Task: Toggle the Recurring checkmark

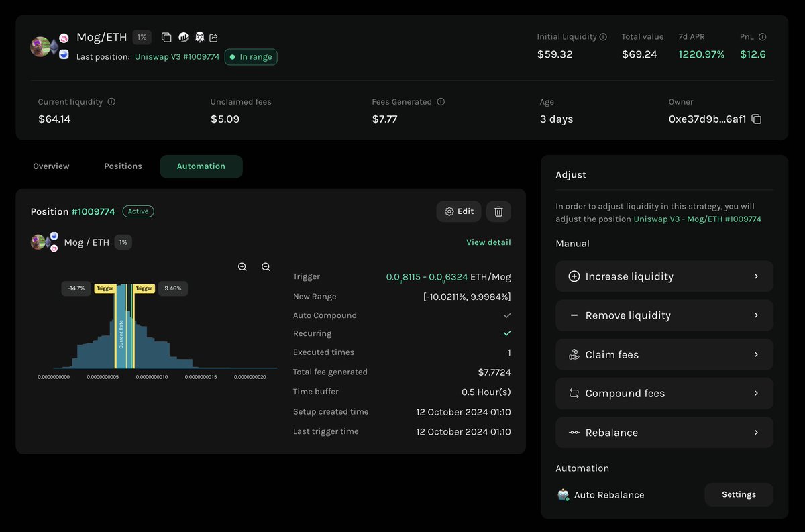Action: point(507,333)
